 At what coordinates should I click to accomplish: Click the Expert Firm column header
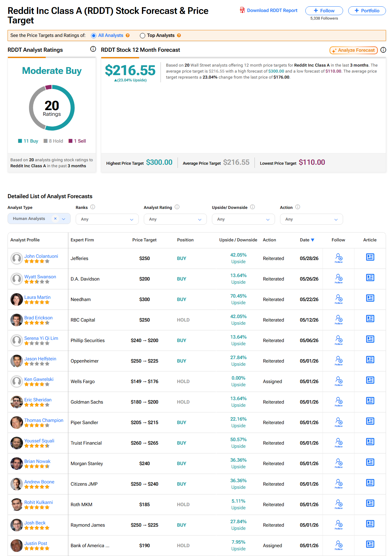pos(82,240)
